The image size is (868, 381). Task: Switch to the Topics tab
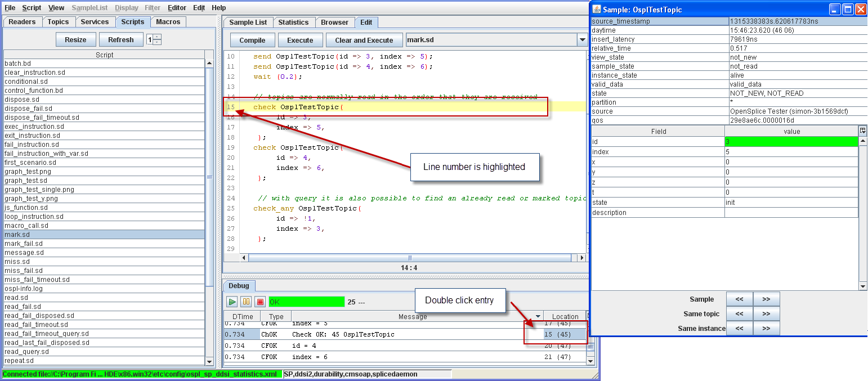click(58, 22)
